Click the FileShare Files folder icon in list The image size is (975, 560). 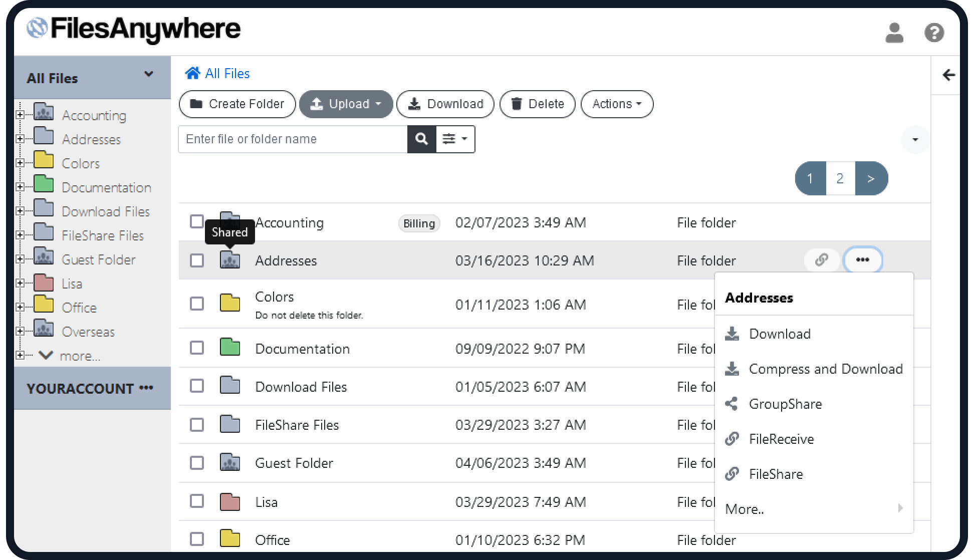click(230, 424)
